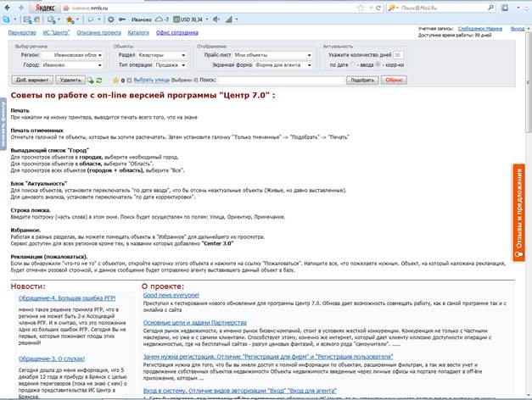Open the gear settings toolbar icon
The height and width of the screenshot is (400, 532).
[x=110, y=19]
